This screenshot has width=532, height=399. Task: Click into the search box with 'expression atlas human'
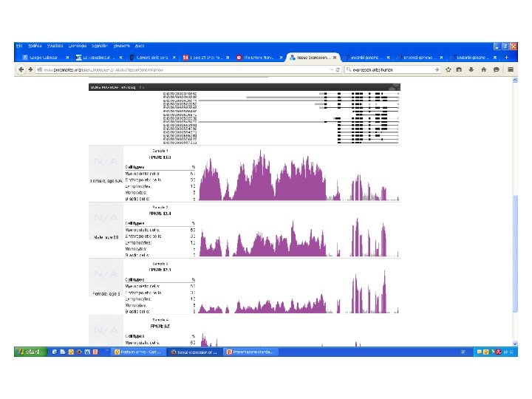[393, 69]
